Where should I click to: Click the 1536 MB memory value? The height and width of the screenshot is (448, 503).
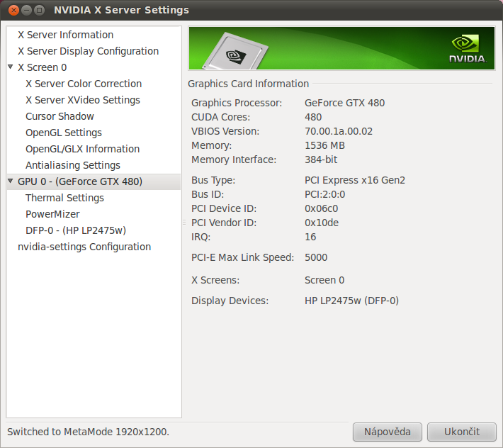pos(324,145)
